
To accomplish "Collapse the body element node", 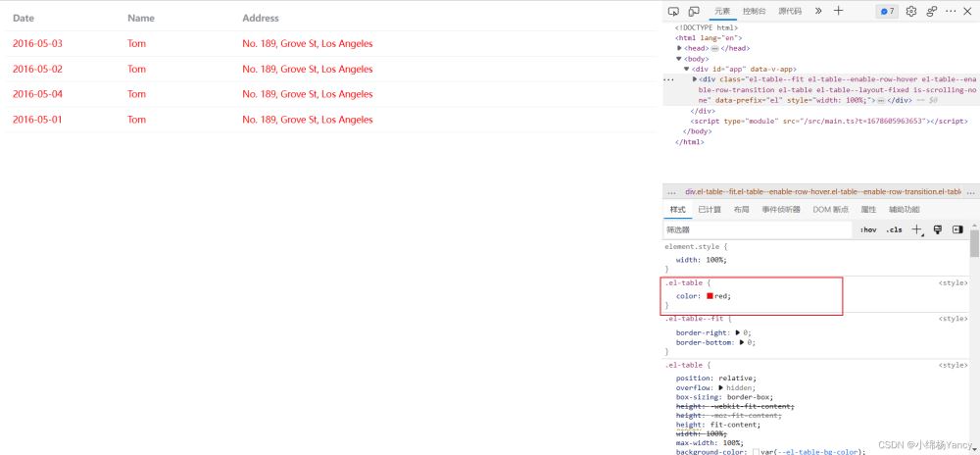I will 679,59.
